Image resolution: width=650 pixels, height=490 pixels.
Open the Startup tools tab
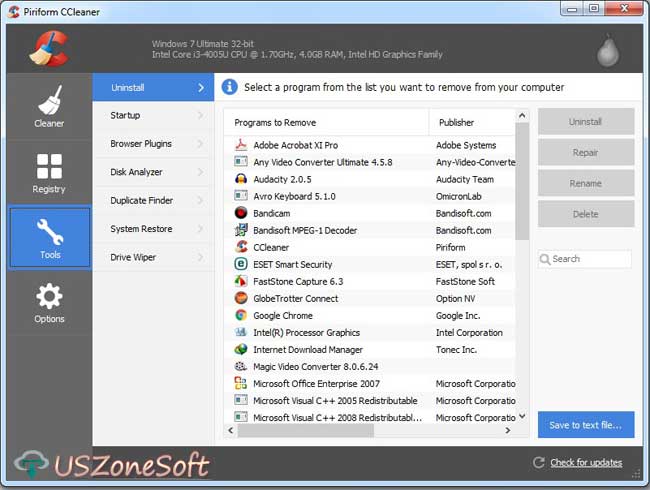(x=153, y=115)
